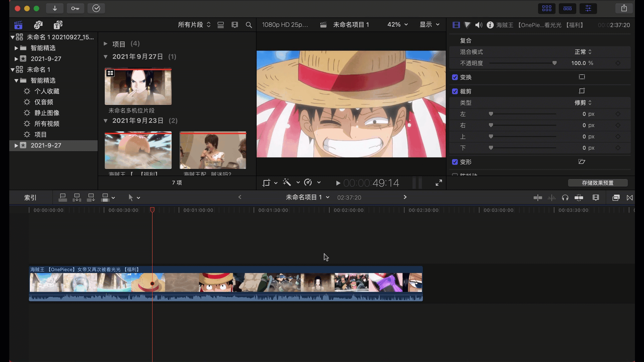This screenshot has width=644, height=362.
Task: Select the 未命名多机位片段 thumbnail
Action: click(x=138, y=87)
